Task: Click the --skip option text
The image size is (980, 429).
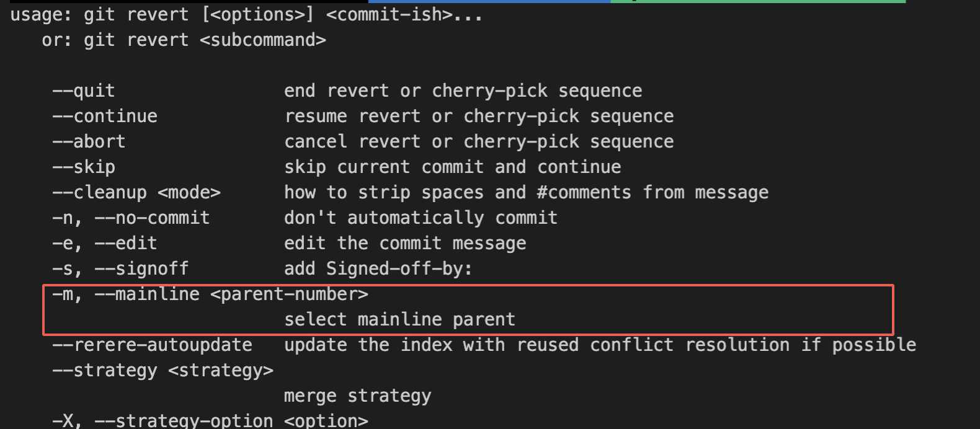Action: [84, 167]
